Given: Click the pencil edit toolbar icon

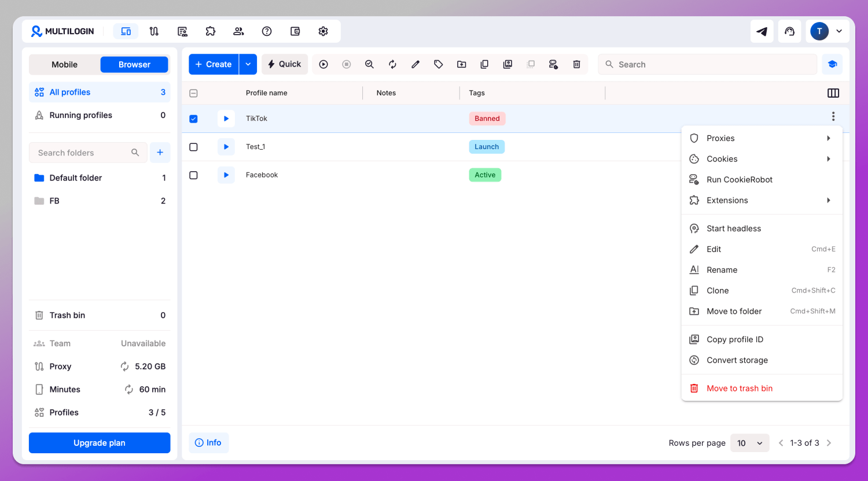Looking at the screenshot, I should coord(415,64).
